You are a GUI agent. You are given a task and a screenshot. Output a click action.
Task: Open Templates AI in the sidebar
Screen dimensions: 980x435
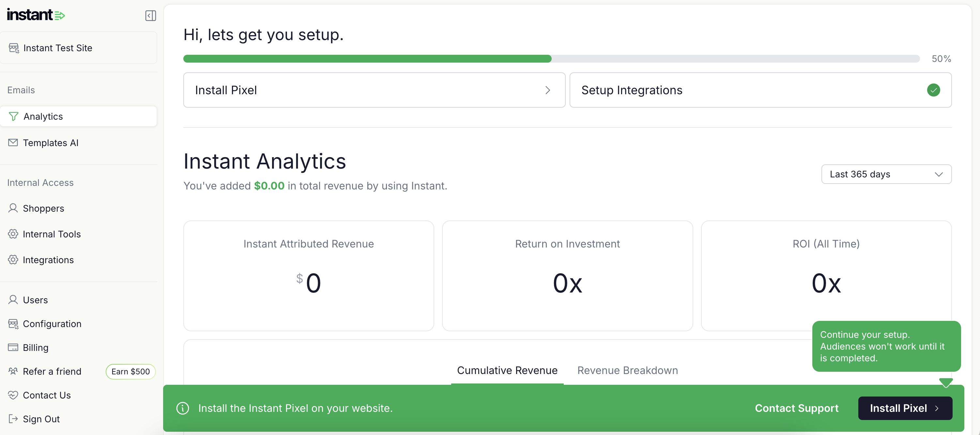click(x=78, y=142)
